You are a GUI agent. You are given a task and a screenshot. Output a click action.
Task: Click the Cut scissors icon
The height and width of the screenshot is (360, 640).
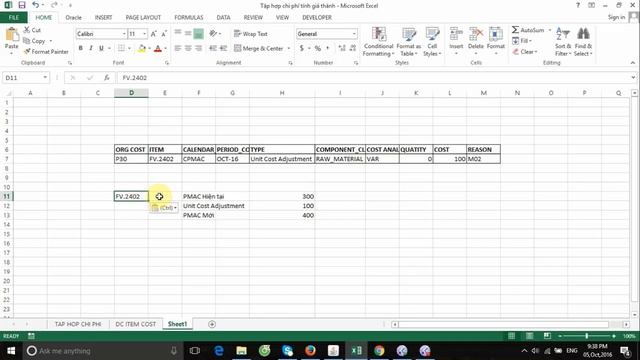tap(27, 30)
